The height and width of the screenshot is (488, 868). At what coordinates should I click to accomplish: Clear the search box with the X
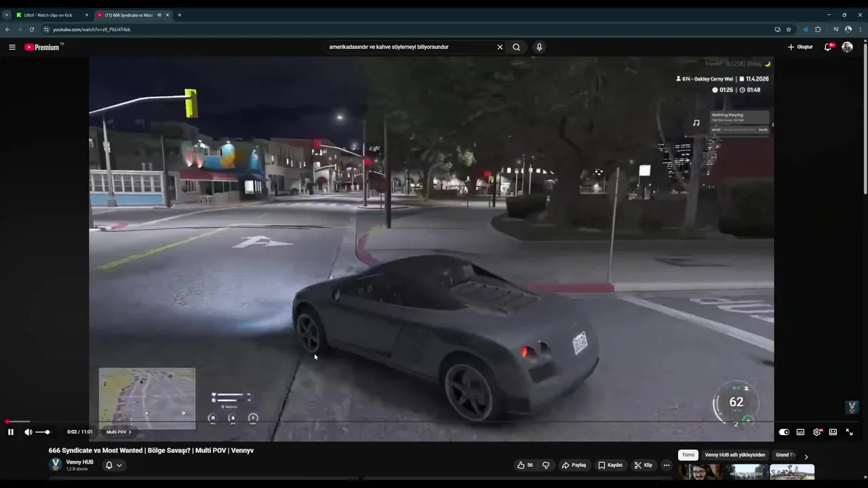[500, 47]
